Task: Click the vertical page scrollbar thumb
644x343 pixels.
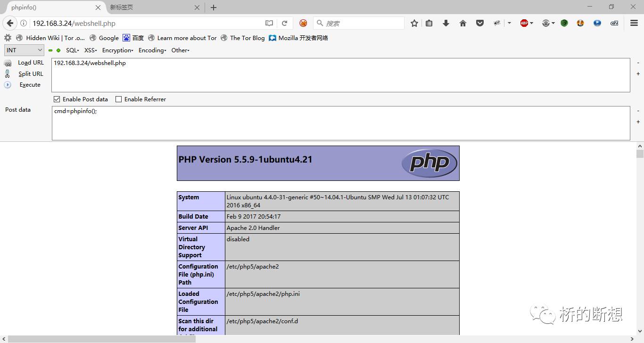Action: [640, 154]
